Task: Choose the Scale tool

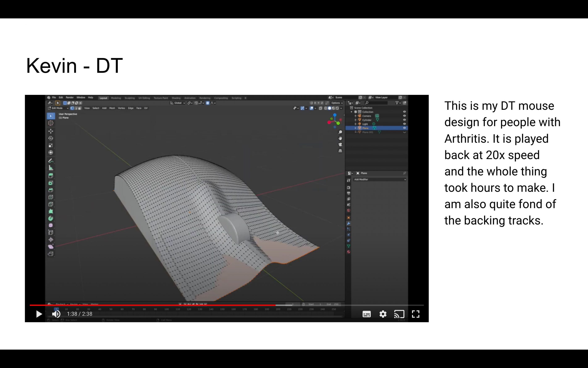Action: pos(51,145)
